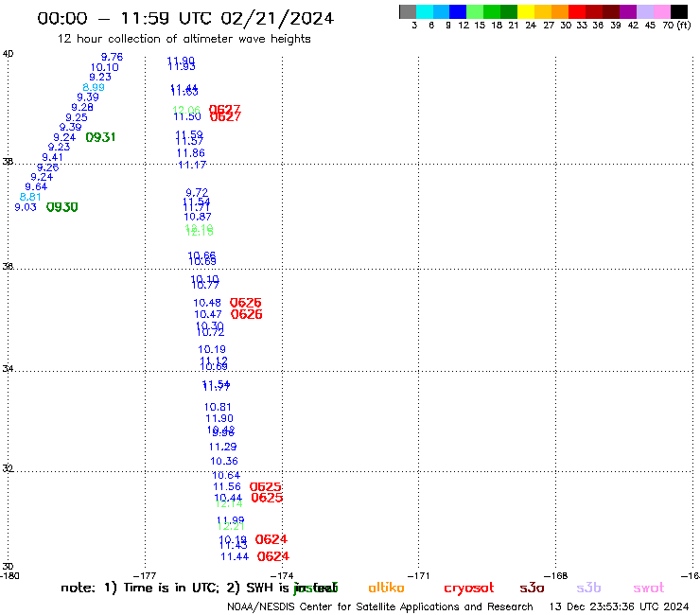700x615 pixels.
Task: Click the light green value 12.06
Action: (x=186, y=110)
